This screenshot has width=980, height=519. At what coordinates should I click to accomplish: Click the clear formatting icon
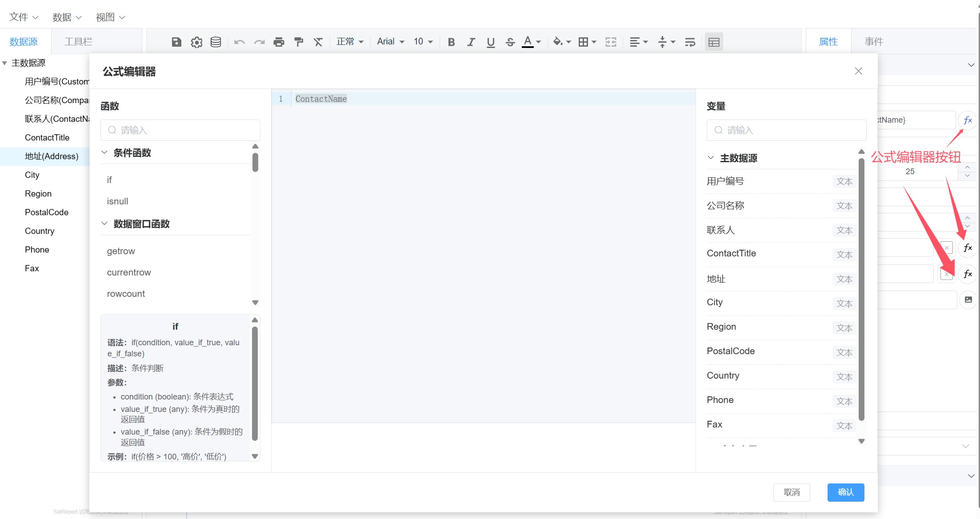point(318,42)
